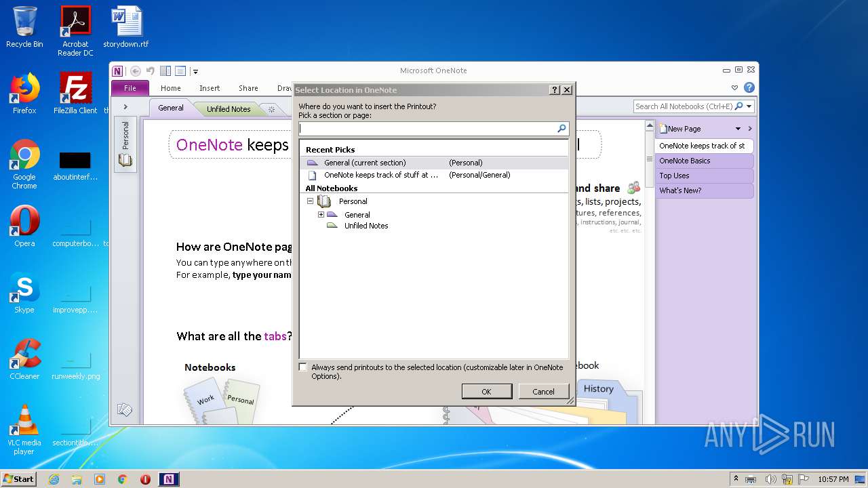Open the 'OneNote keeps track of st' page
Viewport: 868px width, 488px height.
(x=704, y=146)
